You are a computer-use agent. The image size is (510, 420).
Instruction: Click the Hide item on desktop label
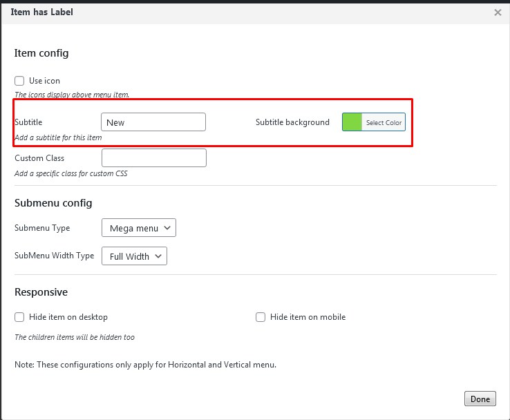click(x=68, y=317)
